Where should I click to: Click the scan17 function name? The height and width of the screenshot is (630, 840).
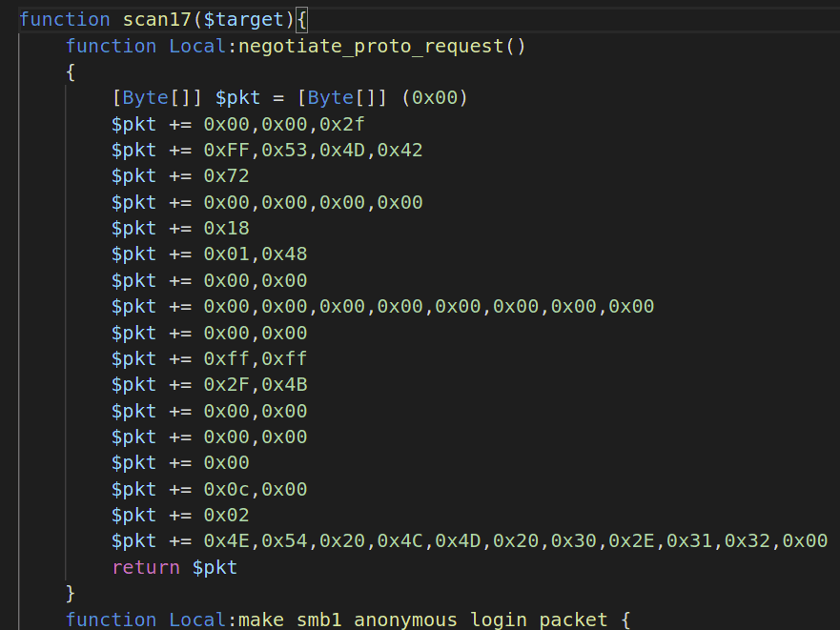(x=156, y=19)
